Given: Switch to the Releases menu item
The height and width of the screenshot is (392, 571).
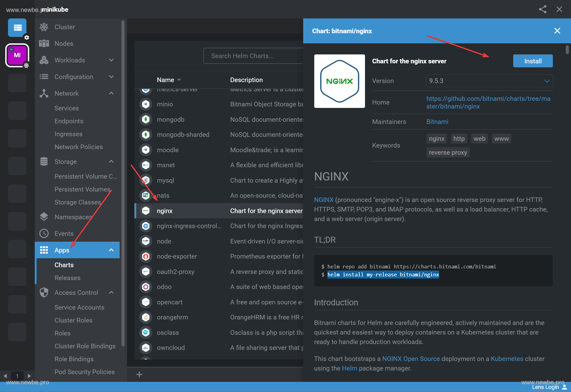Looking at the screenshot, I should coord(67,278).
